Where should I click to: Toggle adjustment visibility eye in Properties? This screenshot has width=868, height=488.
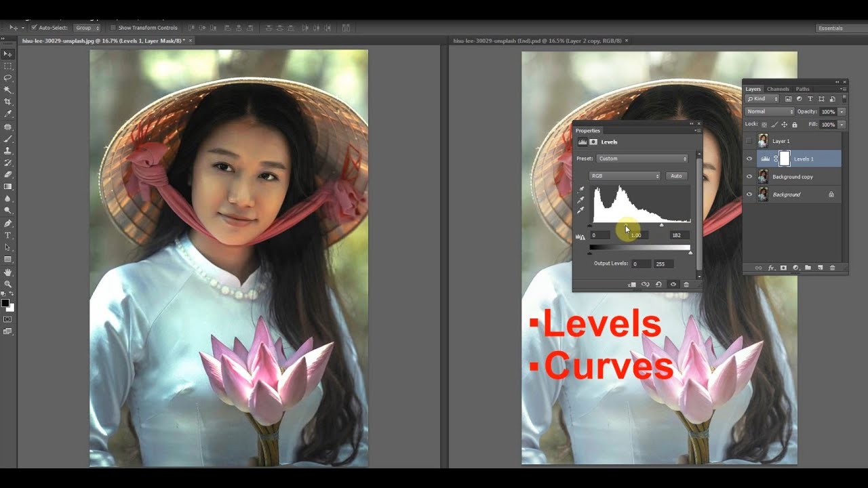point(673,285)
